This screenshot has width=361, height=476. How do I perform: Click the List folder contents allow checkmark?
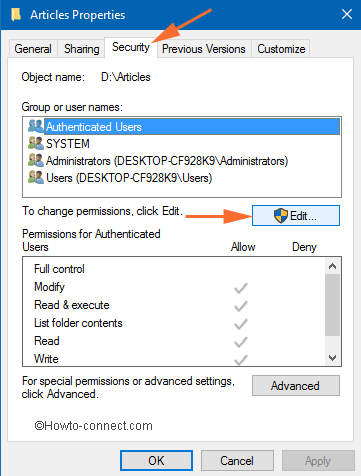241,324
